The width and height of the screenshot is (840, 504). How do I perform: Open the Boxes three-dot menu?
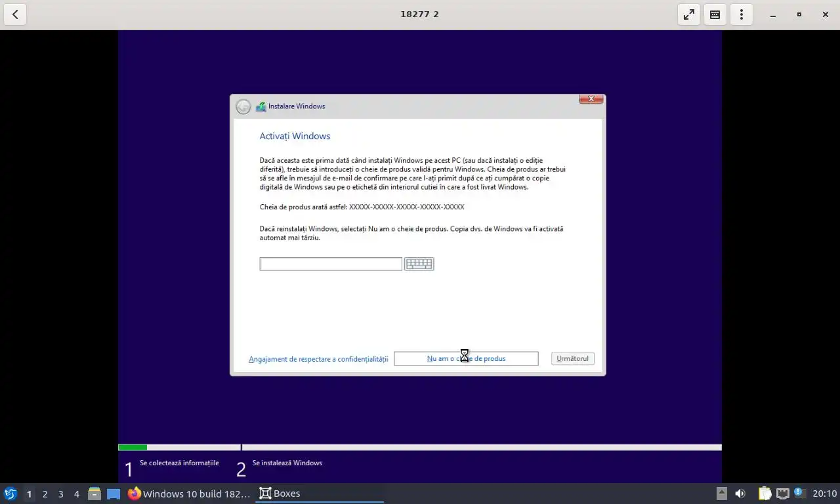coord(742,14)
